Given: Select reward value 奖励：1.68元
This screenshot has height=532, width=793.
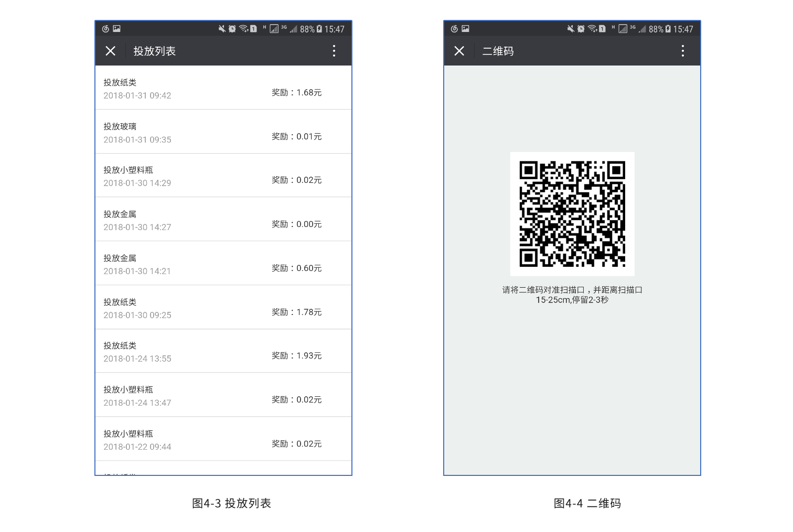Looking at the screenshot, I should click(296, 93).
